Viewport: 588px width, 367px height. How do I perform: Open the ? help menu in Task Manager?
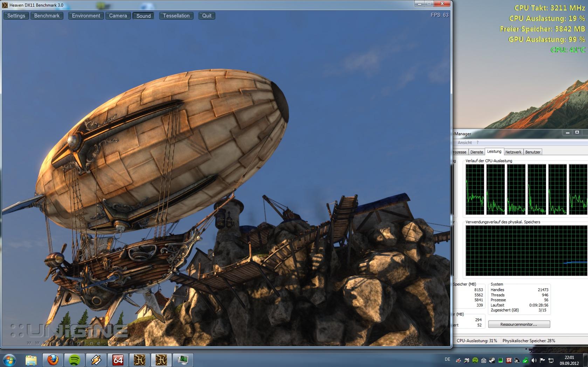477,143
